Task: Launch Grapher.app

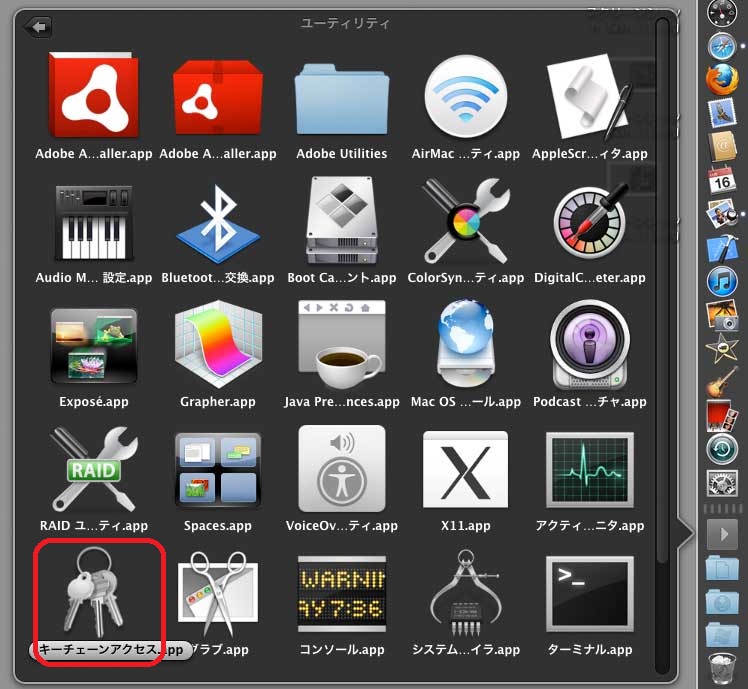Action: (218, 350)
